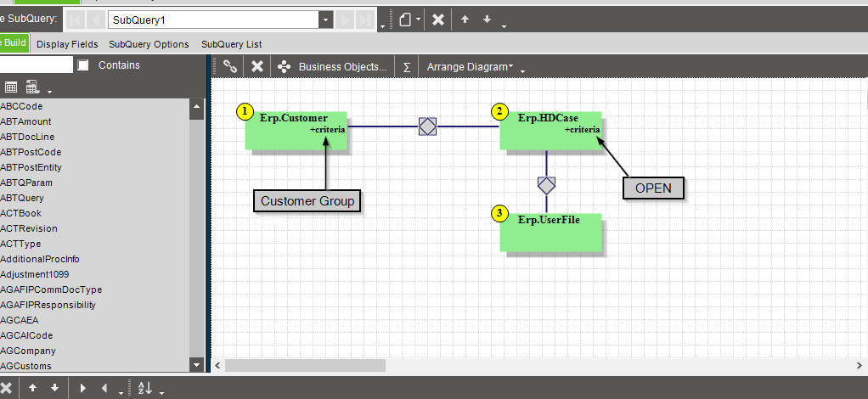Click diagram toolbar delete X icon
868x399 pixels.
256,66
